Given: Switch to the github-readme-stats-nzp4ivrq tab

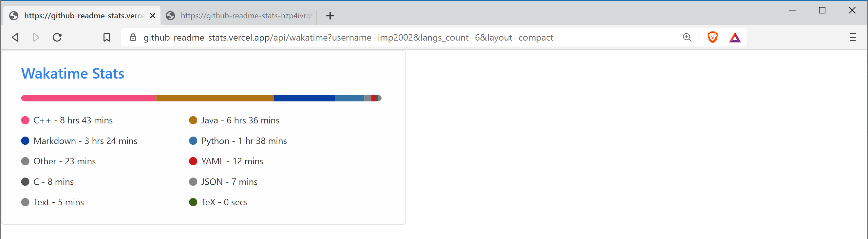Looking at the screenshot, I should pos(239,16).
